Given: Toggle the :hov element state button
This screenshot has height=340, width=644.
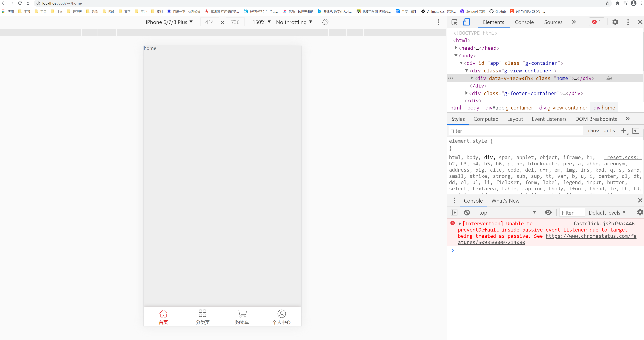Looking at the screenshot, I should coord(593,131).
